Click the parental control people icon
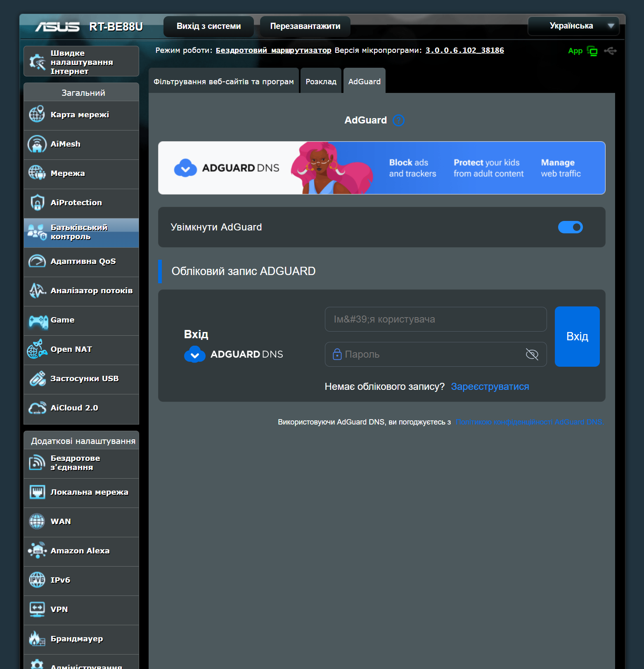 pyautogui.click(x=37, y=232)
